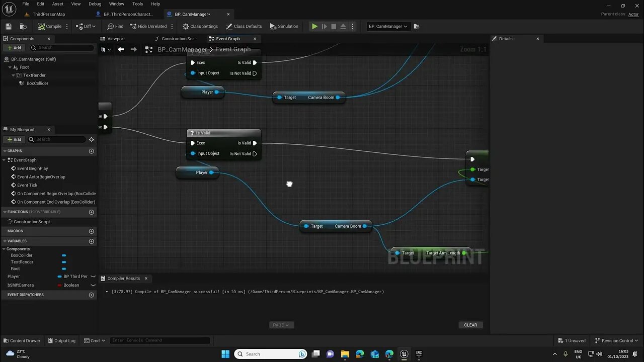The width and height of the screenshot is (644, 362).
Task: Open BP_CamManager debug object dropdown
Action: tap(388, 26)
